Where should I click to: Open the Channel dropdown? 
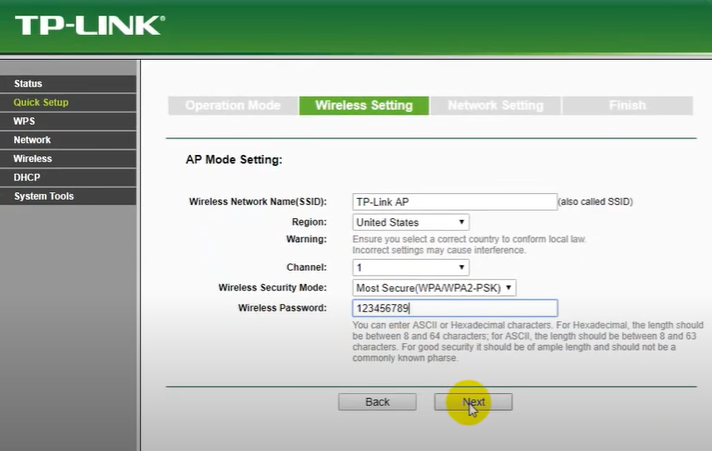point(411,268)
